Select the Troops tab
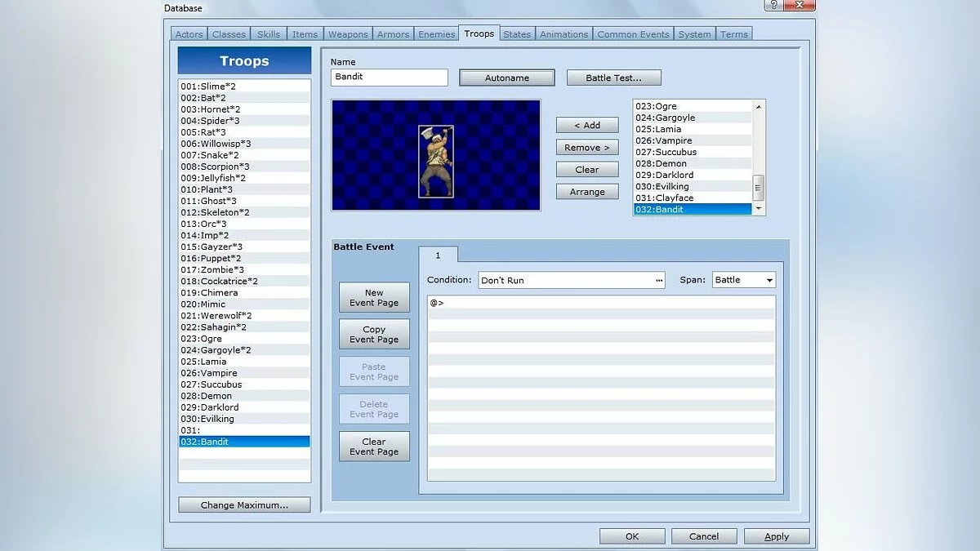 (x=479, y=33)
